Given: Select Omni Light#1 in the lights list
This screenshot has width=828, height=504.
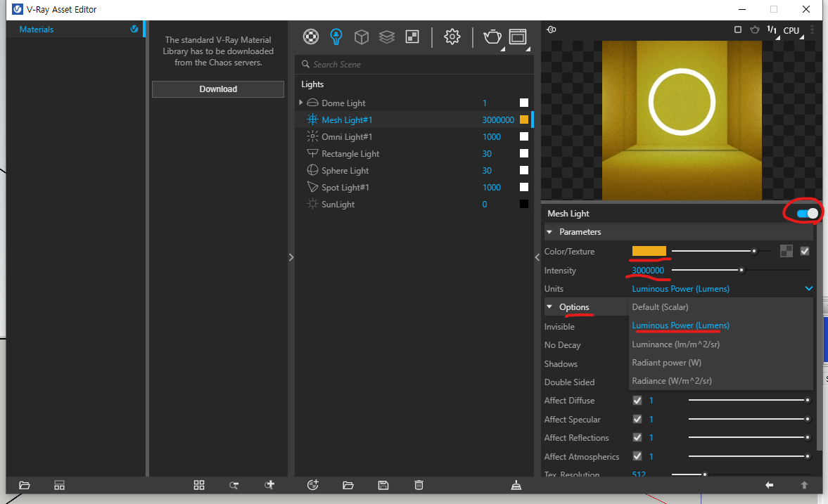Looking at the screenshot, I should (347, 136).
